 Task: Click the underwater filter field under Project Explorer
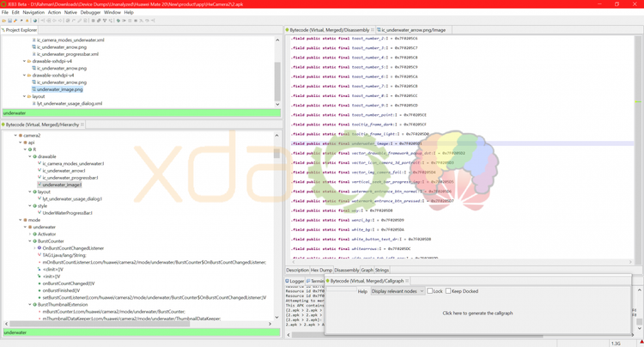pyautogui.click(x=142, y=113)
